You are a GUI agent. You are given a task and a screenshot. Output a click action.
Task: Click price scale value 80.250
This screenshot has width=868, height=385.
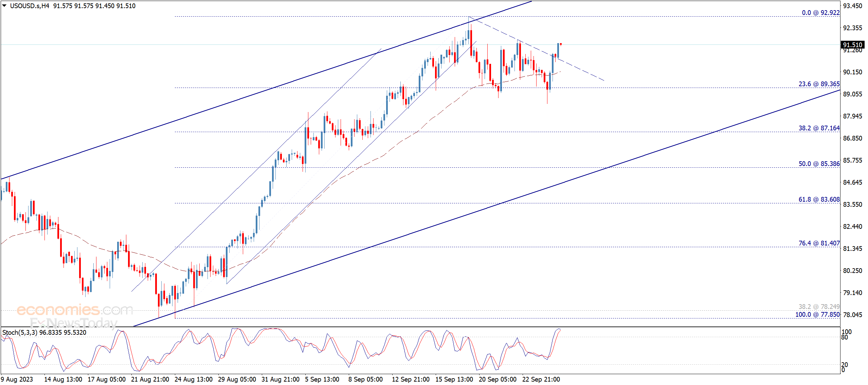pyautogui.click(x=852, y=271)
